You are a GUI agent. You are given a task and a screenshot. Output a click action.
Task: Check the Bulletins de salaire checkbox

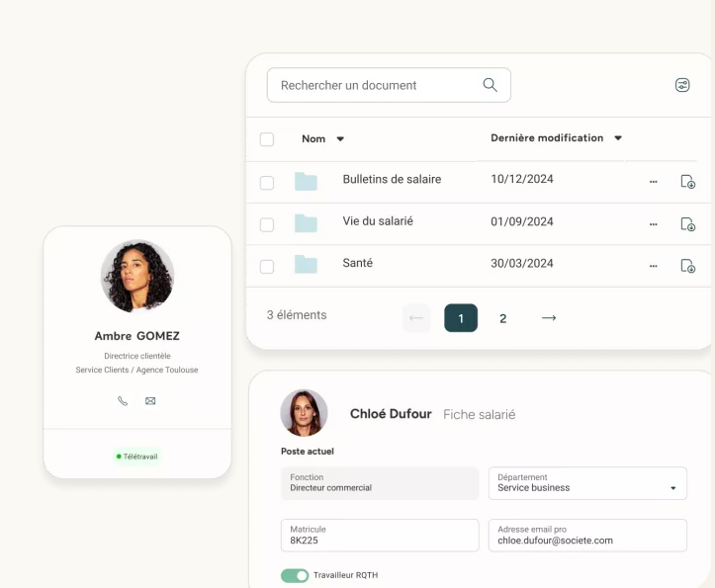tap(267, 183)
